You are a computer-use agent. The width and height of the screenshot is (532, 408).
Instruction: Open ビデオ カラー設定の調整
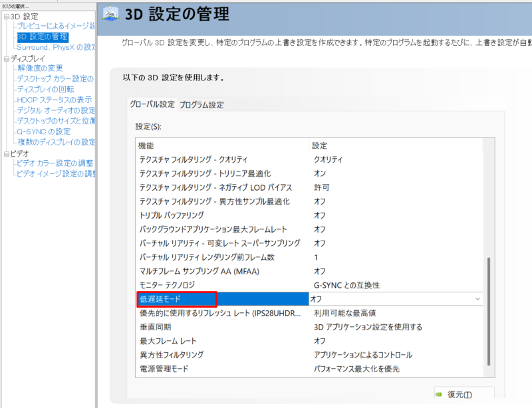(53, 163)
